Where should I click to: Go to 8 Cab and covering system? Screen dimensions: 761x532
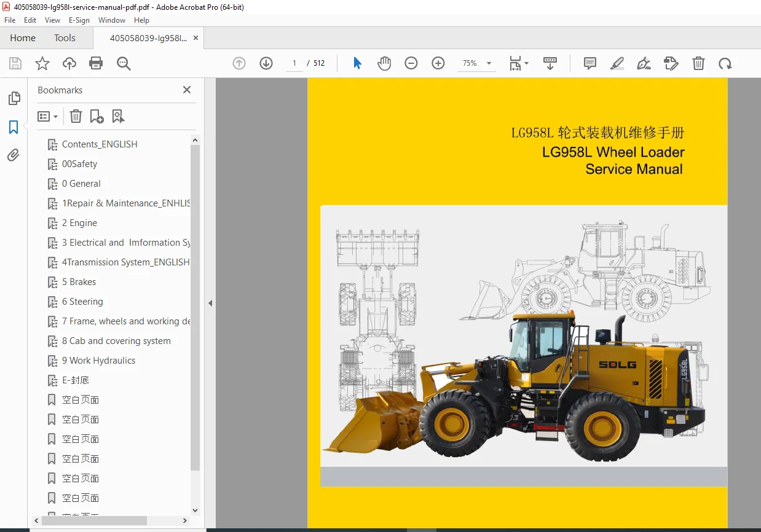click(116, 341)
